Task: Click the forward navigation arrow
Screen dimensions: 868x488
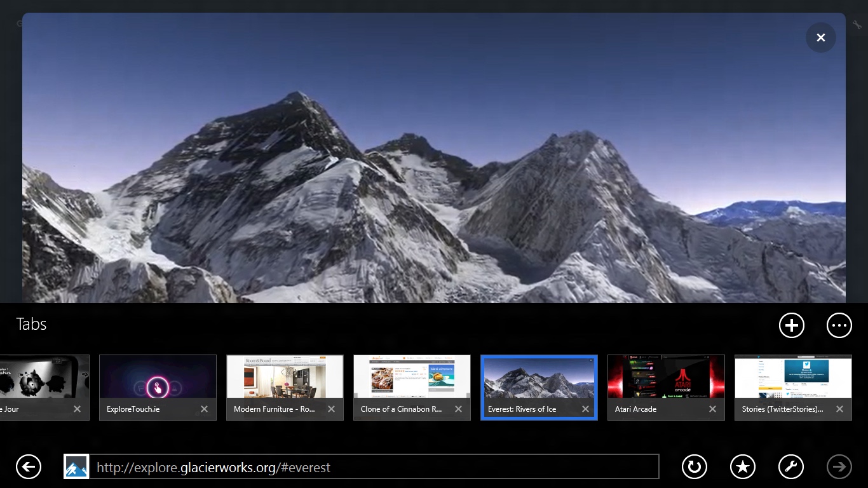Action: 839,466
